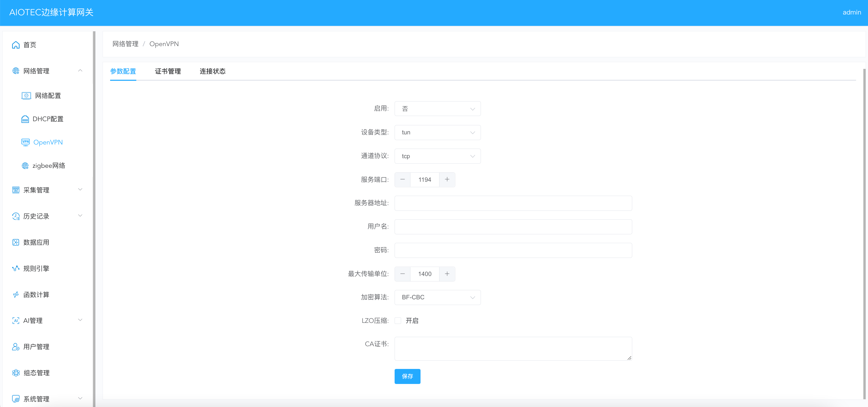868x407 pixels.
Task: Click the 保存 button
Action: point(407,376)
